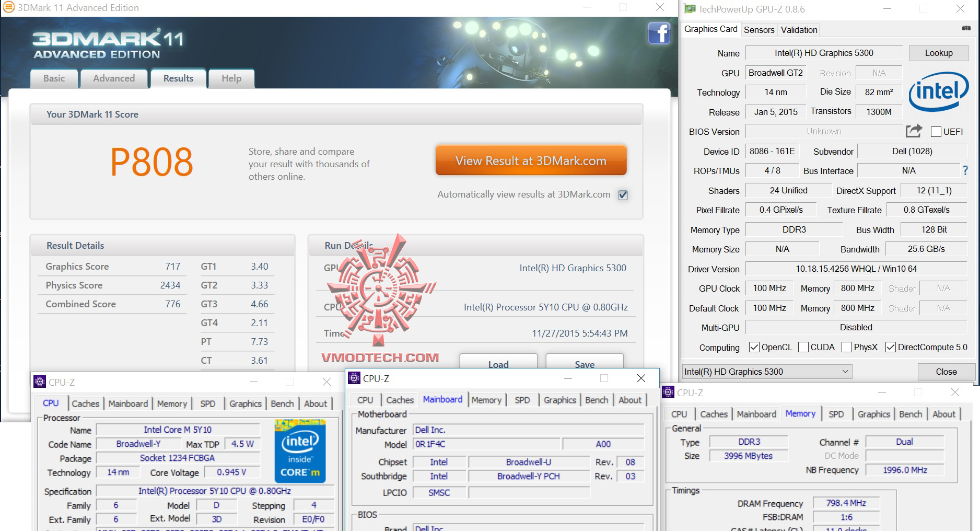Image resolution: width=980 pixels, height=531 pixels.
Task: Click the Max TDP value 4.5 W
Action: [242, 444]
